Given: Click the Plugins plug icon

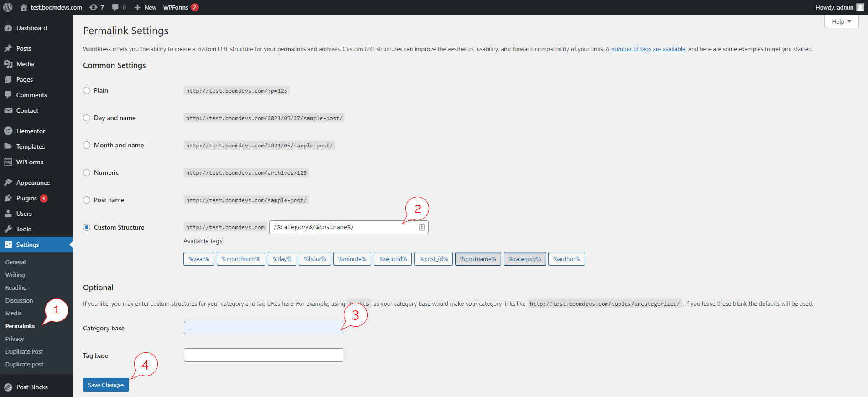Looking at the screenshot, I should pyautogui.click(x=8, y=198).
